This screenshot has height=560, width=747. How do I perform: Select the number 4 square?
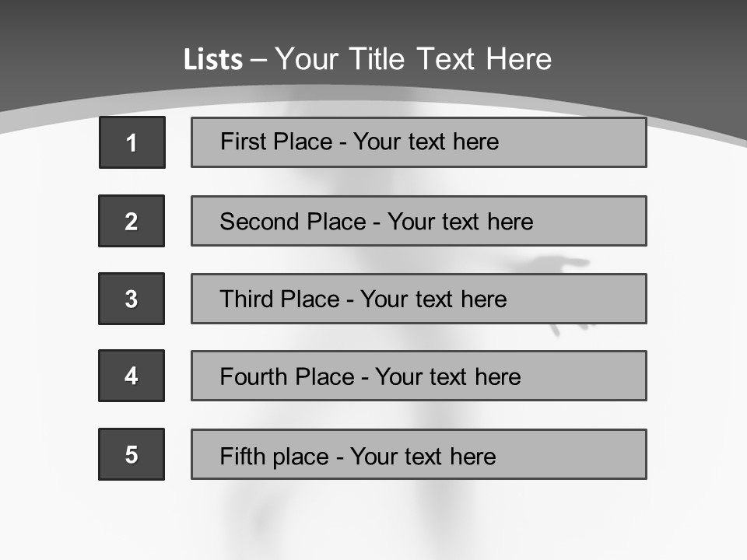(x=132, y=376)
